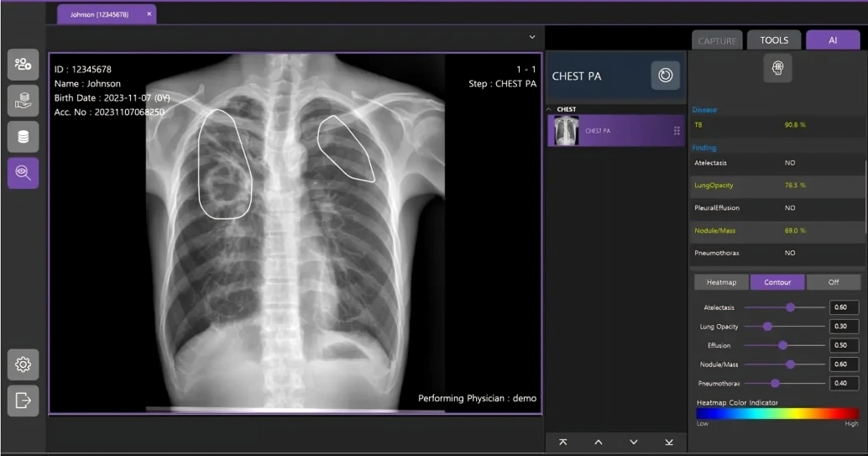Open the CAPTURE tab
The height and width of the screenshot is (456, 868).
point(717,40)
